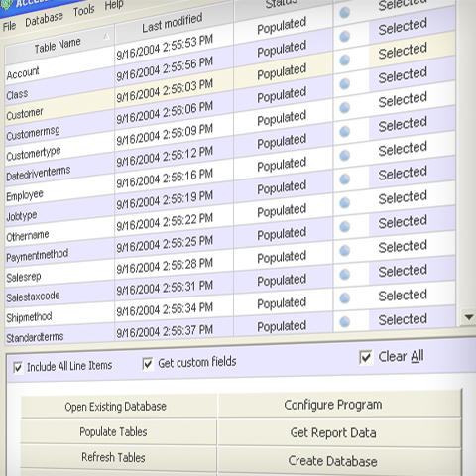Click the timestamp 9/16/2004 2:56:25 PM

click(165, 244)
